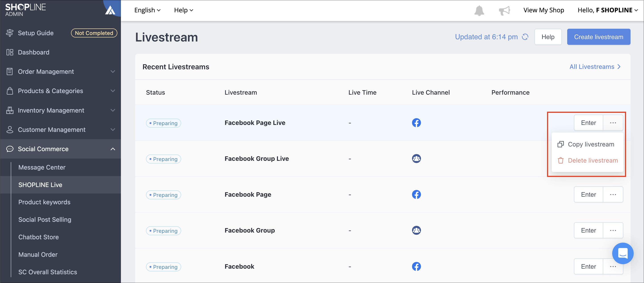Expand Inventory Management in sidebar
The width and height of the screenshot is (644, 283).
click(60, 110)
